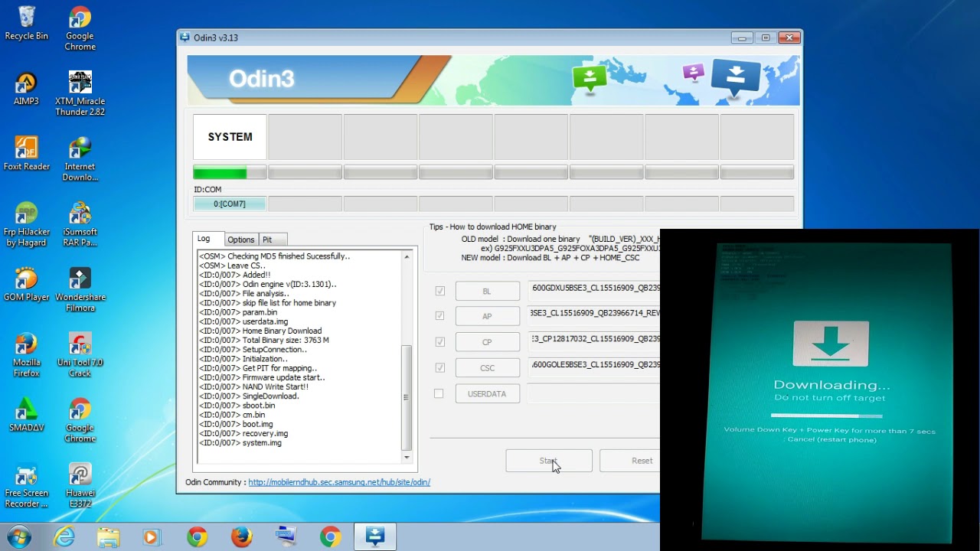Open Recycle Bin desktop icon
The width and height of the screenshot is (980, 551).
point(26,23)
